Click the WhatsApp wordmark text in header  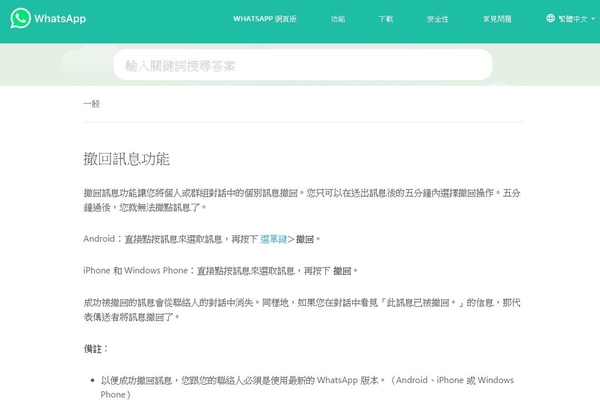(59, 19)
